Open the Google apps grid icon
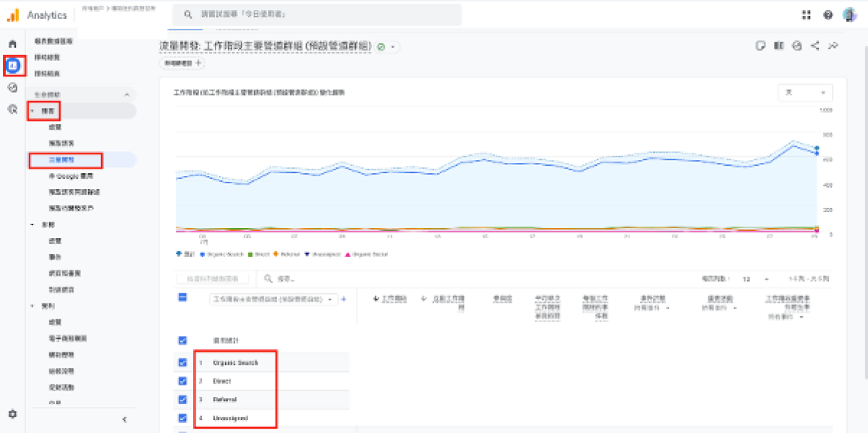This screenshot has height=433, width=868. pos(807,15)
